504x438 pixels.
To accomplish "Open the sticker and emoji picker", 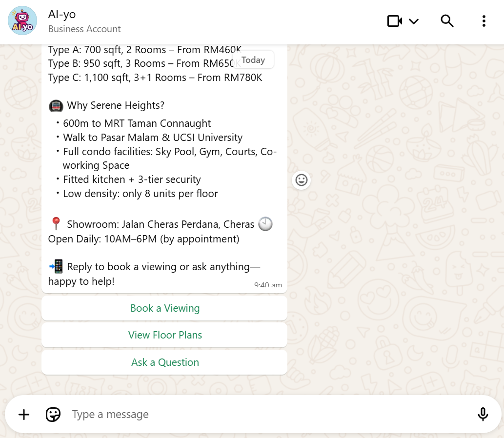I will point(53,414).
